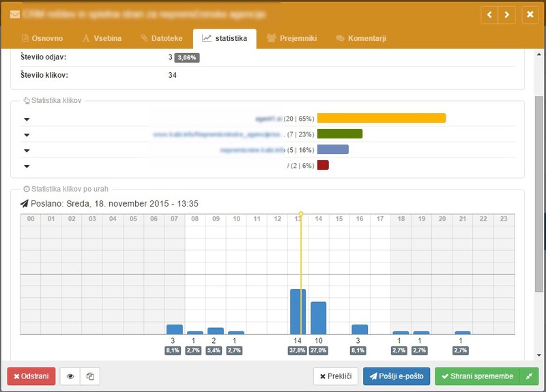Expand the last link row (2 | 6%)
The image size is (546, 392).
coord(27,166)
